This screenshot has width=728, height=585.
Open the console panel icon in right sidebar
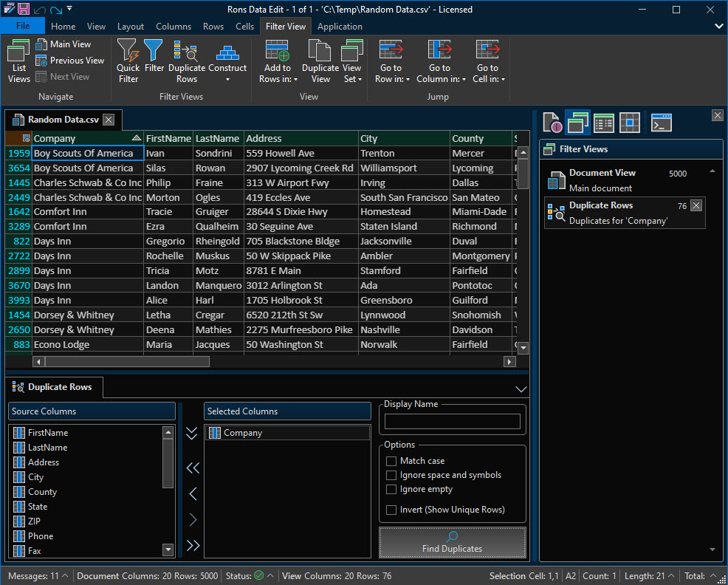[661, 123]
